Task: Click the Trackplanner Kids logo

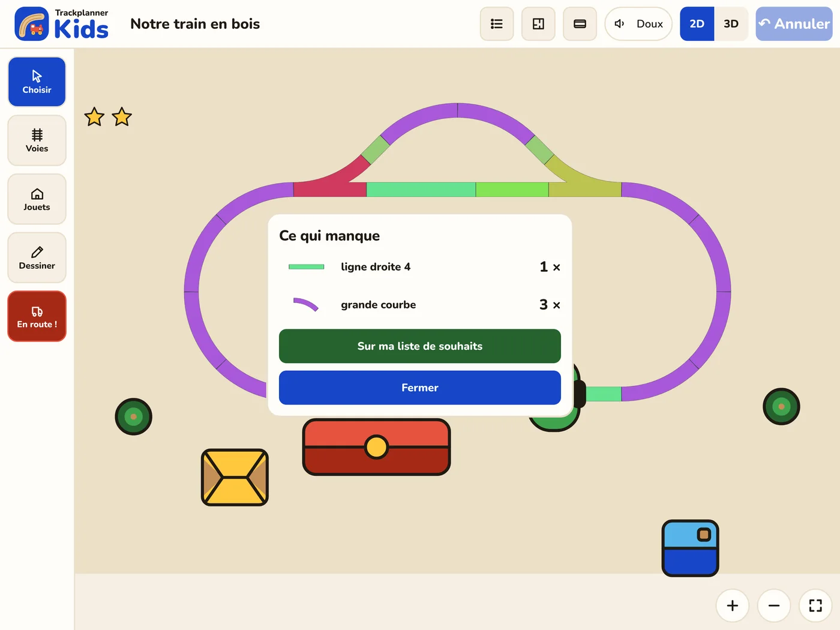Action: pos(61,24)
